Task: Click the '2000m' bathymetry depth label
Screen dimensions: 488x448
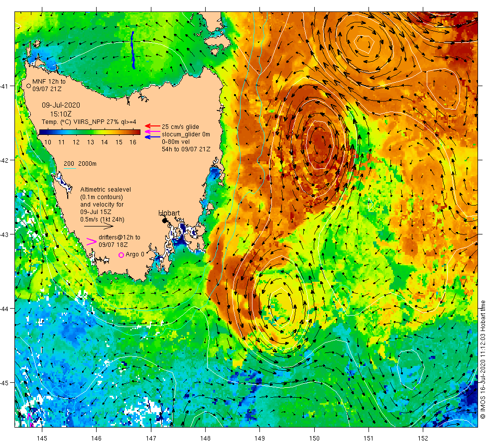Action: click(87, 164)
